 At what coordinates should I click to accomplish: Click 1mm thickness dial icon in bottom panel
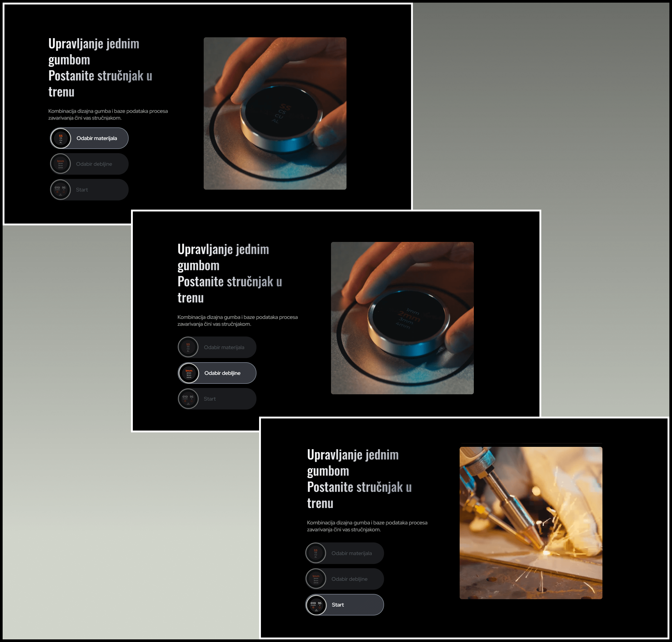[316, 579]
